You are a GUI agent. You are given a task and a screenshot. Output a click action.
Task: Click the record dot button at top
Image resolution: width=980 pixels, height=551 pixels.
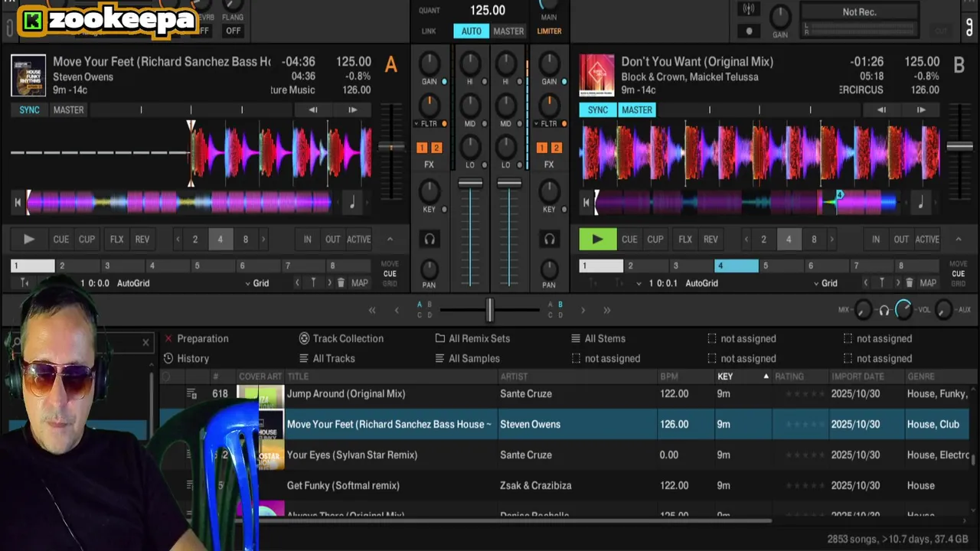[749, 31]
